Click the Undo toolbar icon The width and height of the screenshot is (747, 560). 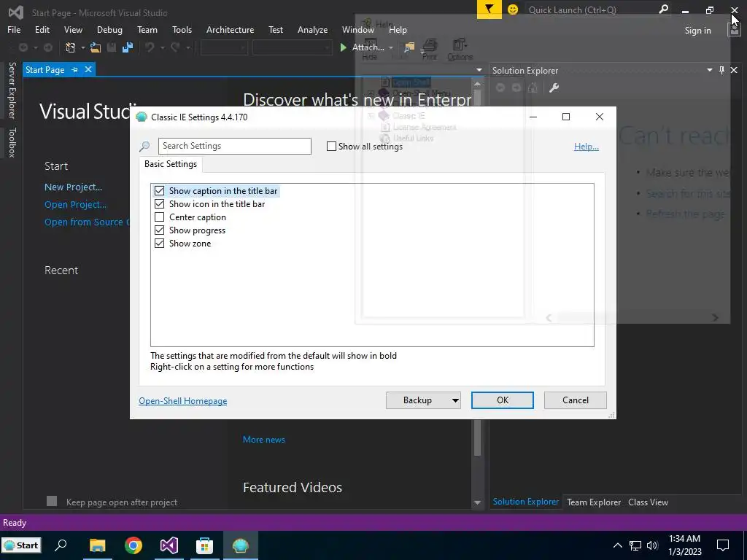(150, 47)
